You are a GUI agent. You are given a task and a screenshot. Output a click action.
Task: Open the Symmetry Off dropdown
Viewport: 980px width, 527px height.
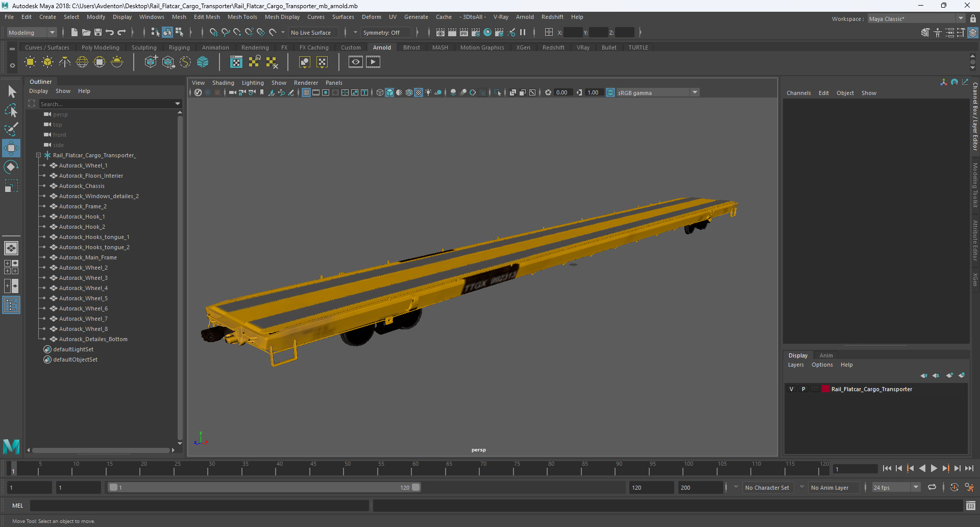(385, 32)
